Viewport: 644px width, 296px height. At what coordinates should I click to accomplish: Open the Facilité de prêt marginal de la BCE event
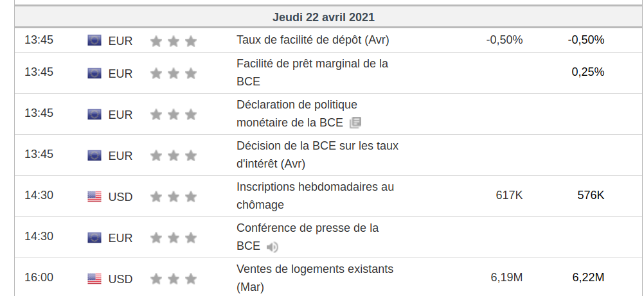312,64
